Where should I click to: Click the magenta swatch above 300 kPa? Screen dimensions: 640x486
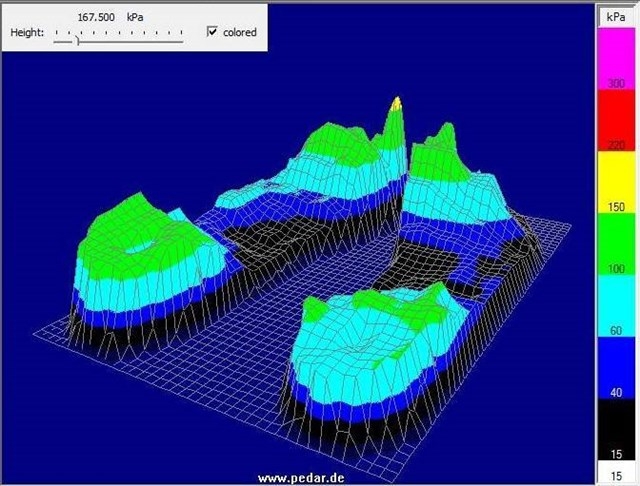coord(616,59)
